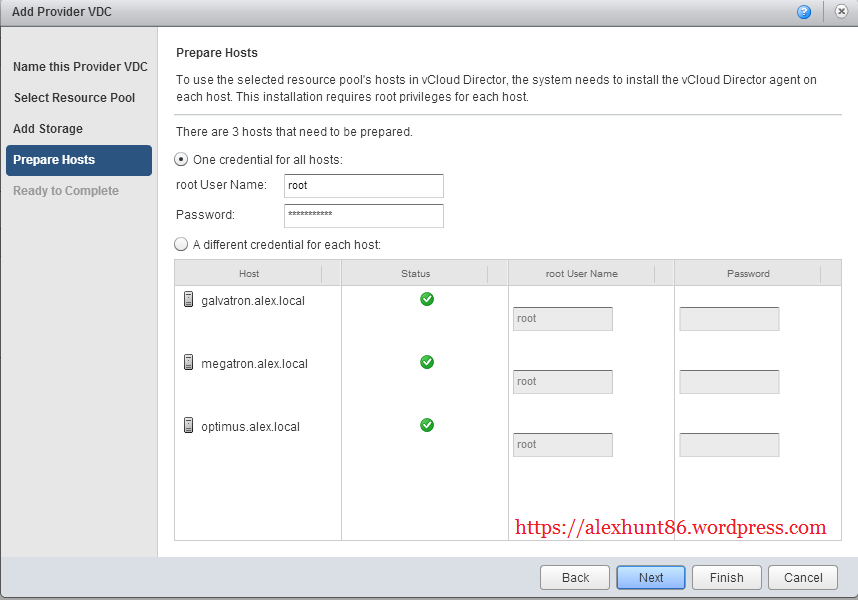The image size is (858, 600).
Task: Select the galvatron.alex.local row text
Action: pyautogui.click(x=253, y=301)
